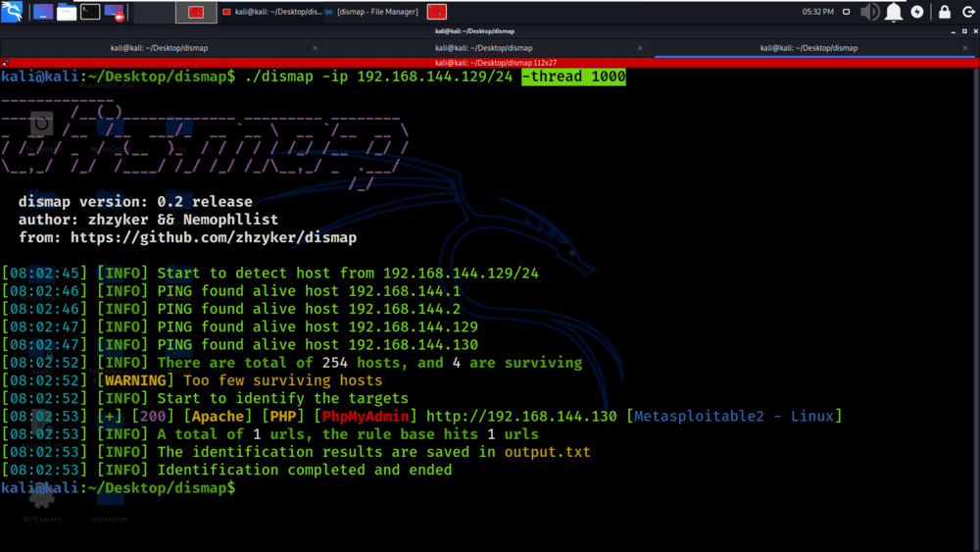
Task: Open the panel clock showing 05:32 PM
Action: click(817, 12)
